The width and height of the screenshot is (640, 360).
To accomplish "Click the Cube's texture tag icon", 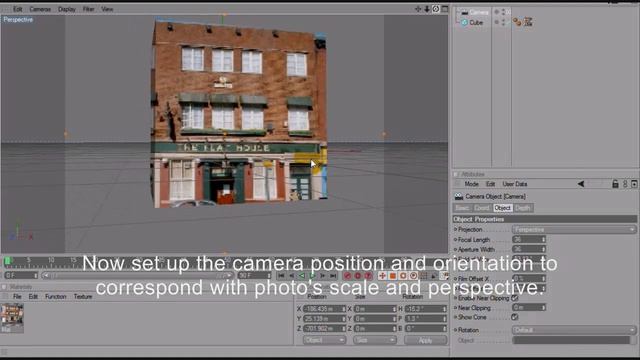I will point(517,22).
